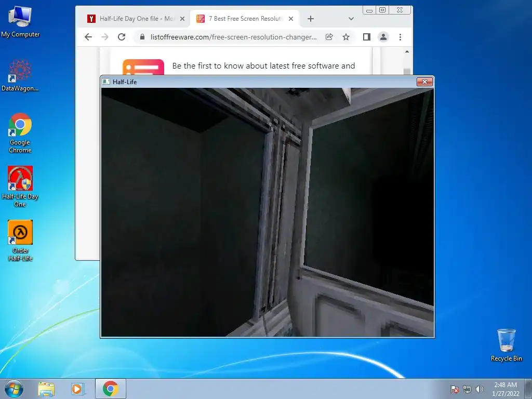
Task: Launch Google Chrome desktop shortcut
Action: pyautogui.click(x=20, y=132)
